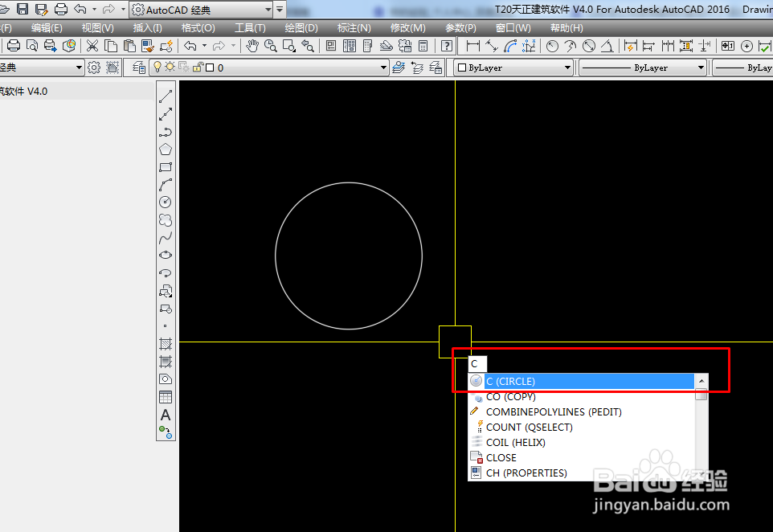Screen dimensions: 773x532
Task: Click the Cut scissors icon
Action: point(92,47)
